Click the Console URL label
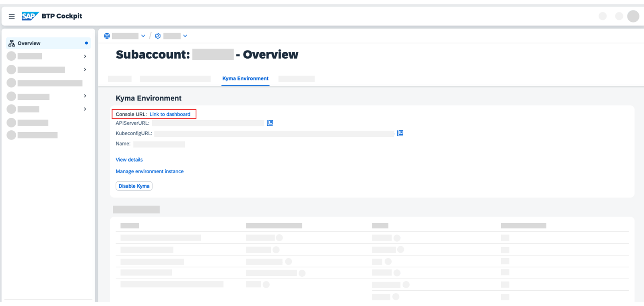 [131, 114]
